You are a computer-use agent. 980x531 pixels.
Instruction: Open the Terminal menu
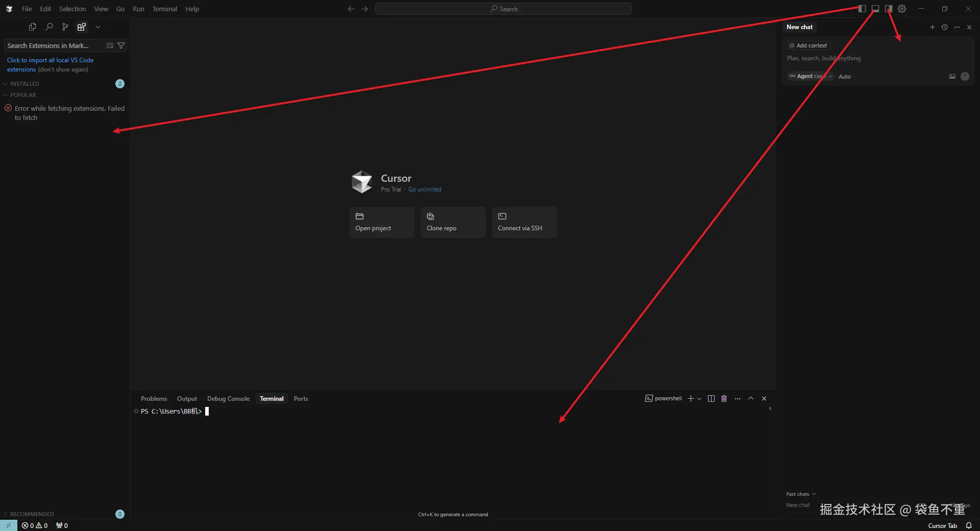164,9
